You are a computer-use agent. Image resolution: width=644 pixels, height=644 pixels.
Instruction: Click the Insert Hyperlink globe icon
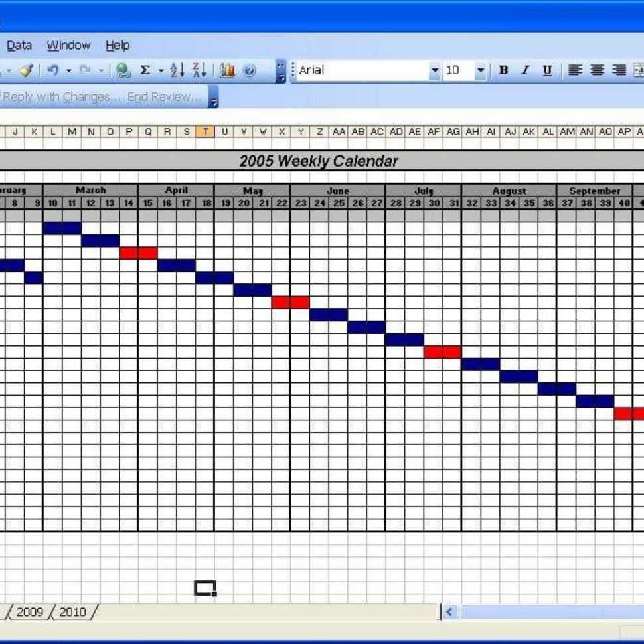click(x=122, y=70)
